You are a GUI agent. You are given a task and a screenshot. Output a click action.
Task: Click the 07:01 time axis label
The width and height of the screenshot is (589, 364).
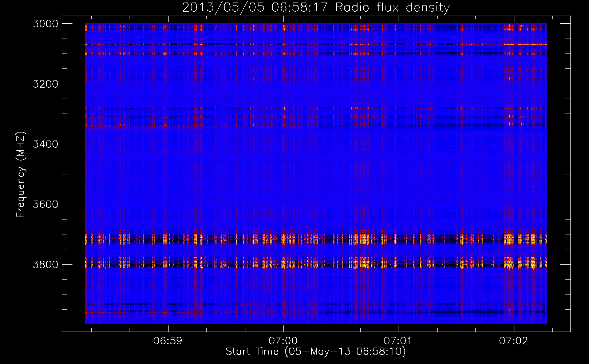click(x=398, y=341)
